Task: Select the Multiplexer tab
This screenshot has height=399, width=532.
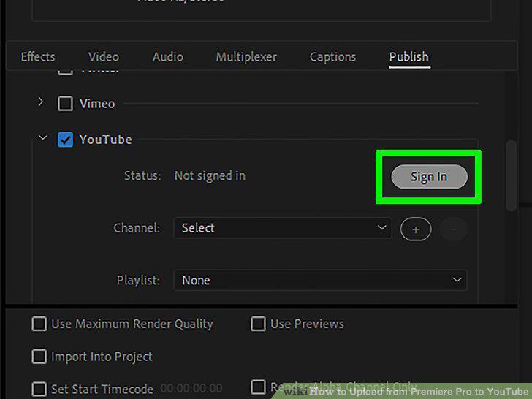Action: pos(246,57)
